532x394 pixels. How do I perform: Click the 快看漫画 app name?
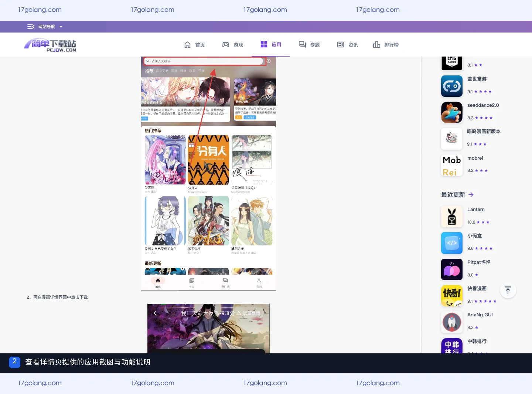click(477, 289)
